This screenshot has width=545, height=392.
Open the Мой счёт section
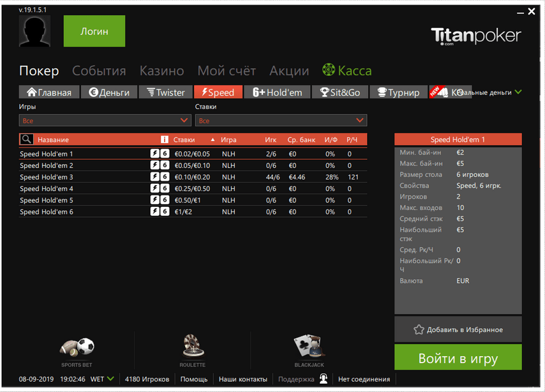point(227,71)
